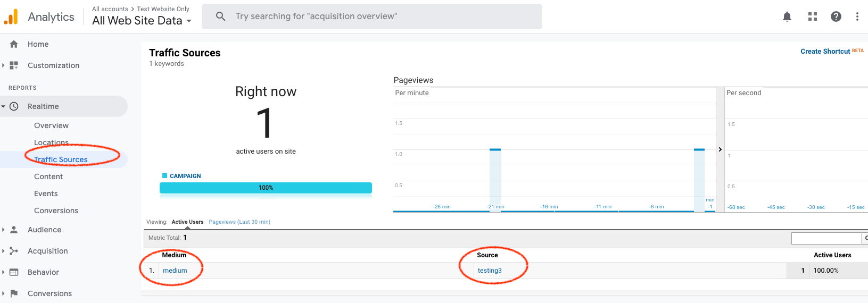Expand the chart panel arrow between graphs
Screen dimensions: 868x303
720,149
